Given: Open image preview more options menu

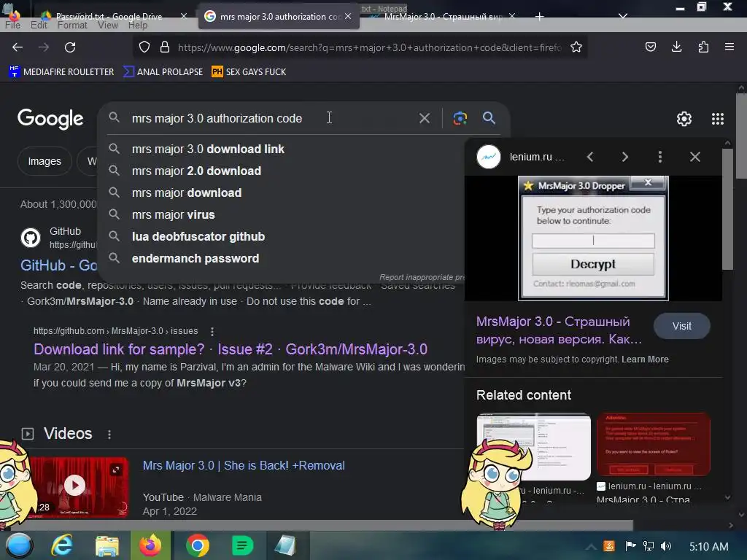Looking at the screenshot, I should [x=659, y=157].
